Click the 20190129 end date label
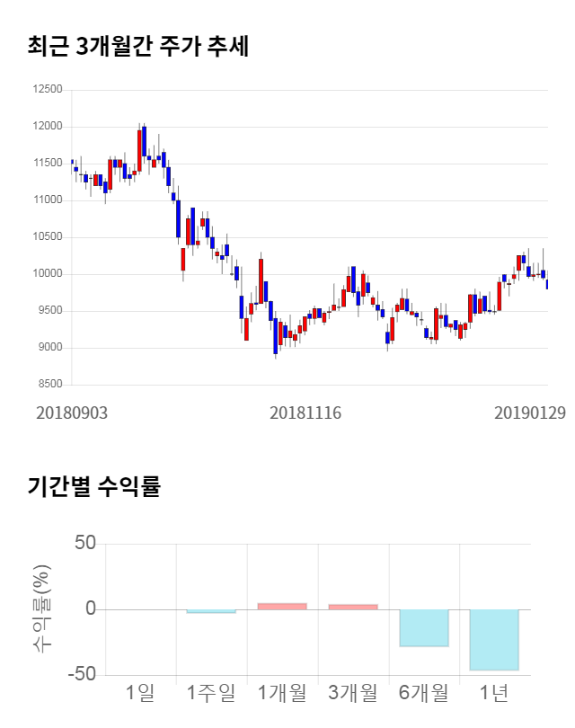Image resolution: width=575 pixels, height=728 pixels. [530, 413]
